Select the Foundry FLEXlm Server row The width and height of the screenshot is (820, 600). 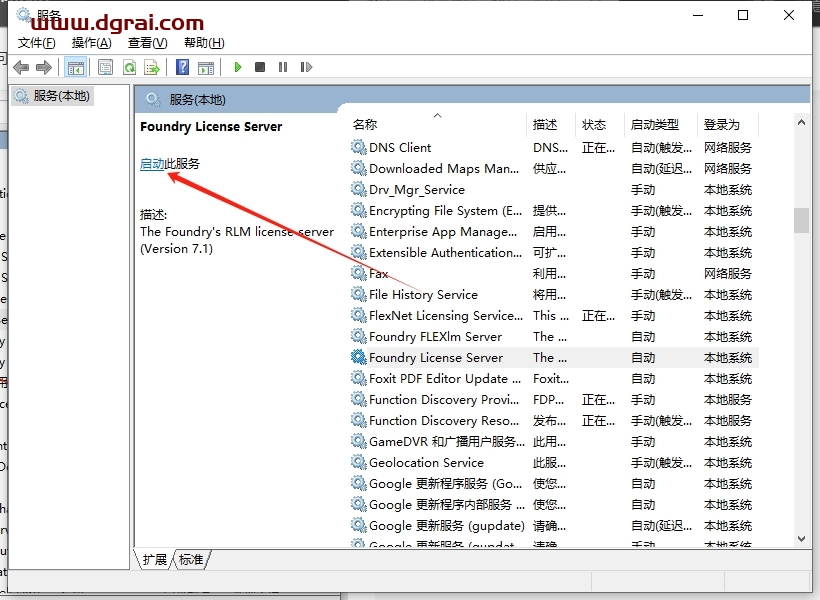tap(553, 336)
